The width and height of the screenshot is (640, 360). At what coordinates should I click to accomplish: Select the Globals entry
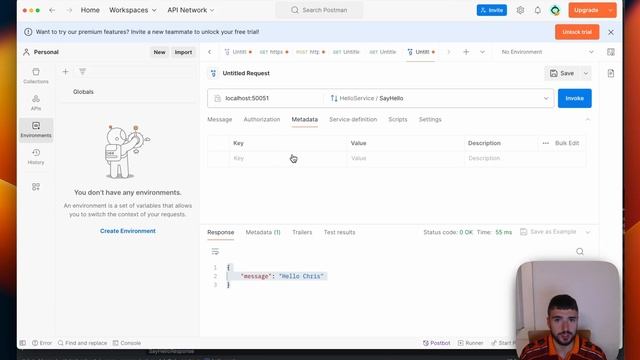click(83, 92)
